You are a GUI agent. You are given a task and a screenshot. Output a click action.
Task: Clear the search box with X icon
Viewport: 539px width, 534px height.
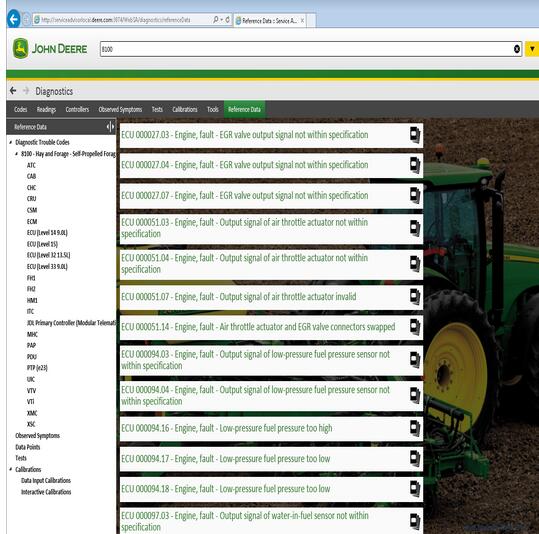coord(516,49)
